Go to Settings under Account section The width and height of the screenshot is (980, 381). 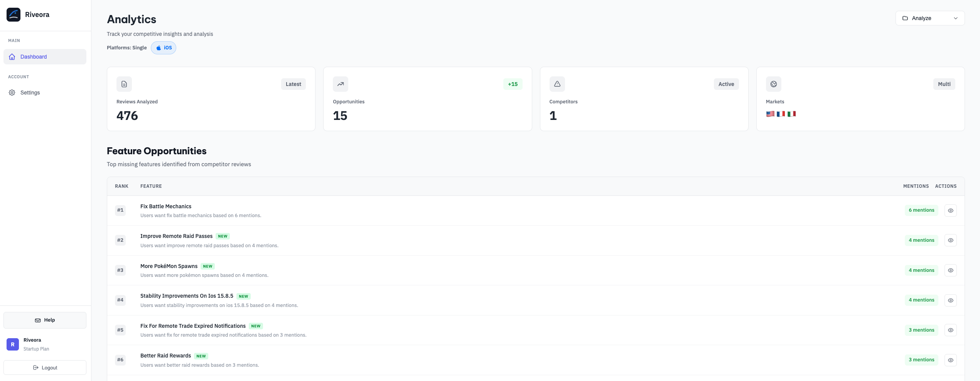point(30,93)
